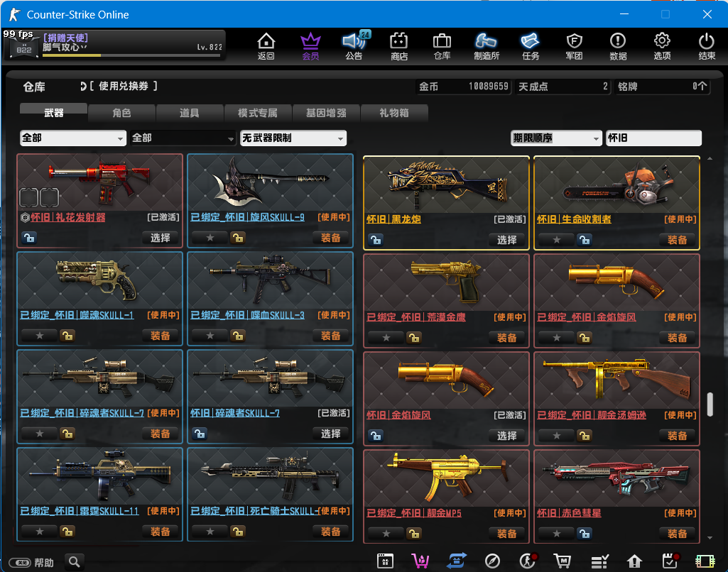
Task: Open the 会员 crown icon
Action: (x=310, y=46)
